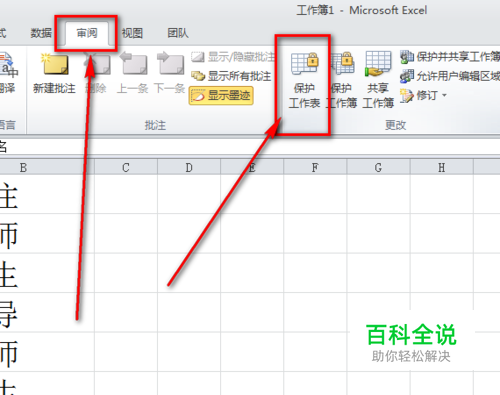Screen dimensions: 500x395
Task: Select column C header
Action: [x=126, y=167]
